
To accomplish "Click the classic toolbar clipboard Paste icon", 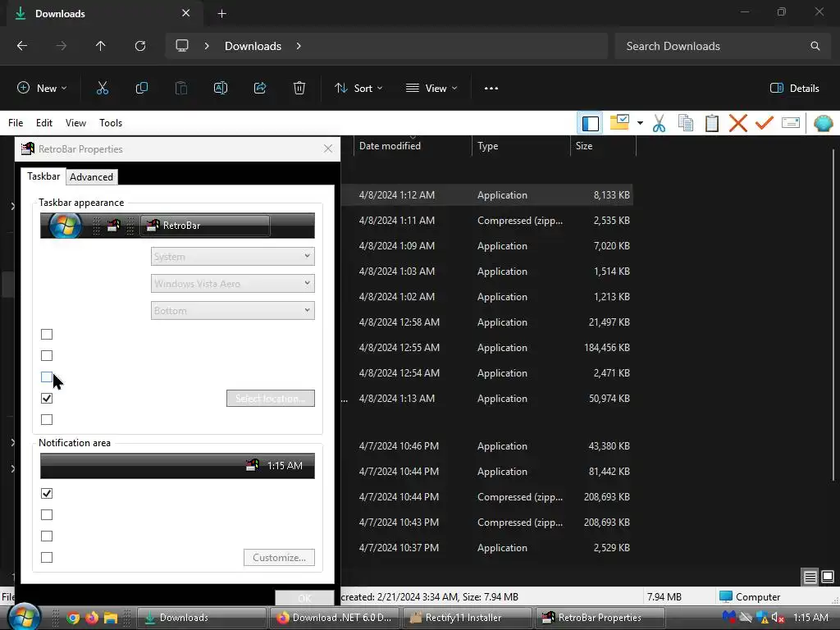I will (x=711, y=123).
